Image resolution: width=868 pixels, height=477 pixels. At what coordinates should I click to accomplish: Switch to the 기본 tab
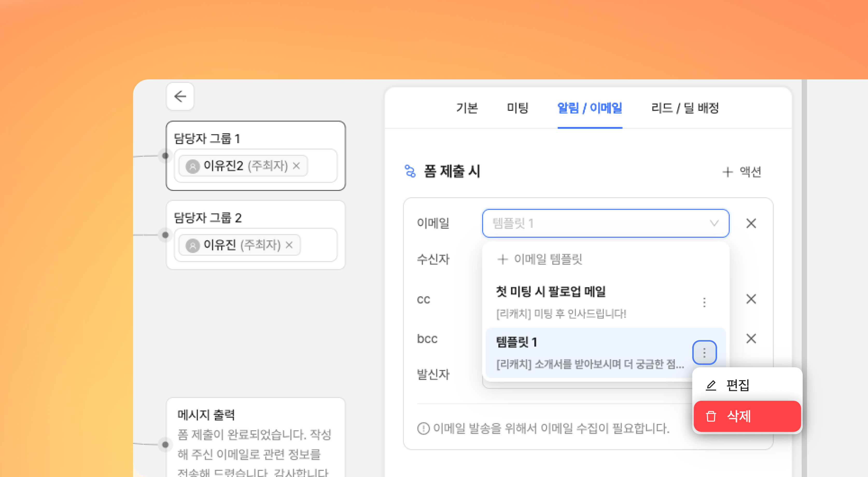tap(467, 108)
